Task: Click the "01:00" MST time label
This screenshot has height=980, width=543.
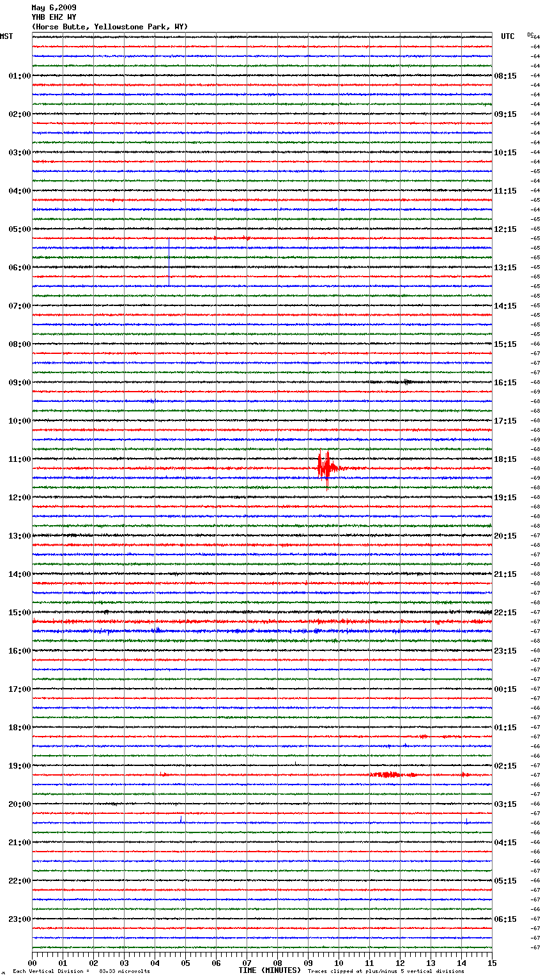Action: coord(20,76)
